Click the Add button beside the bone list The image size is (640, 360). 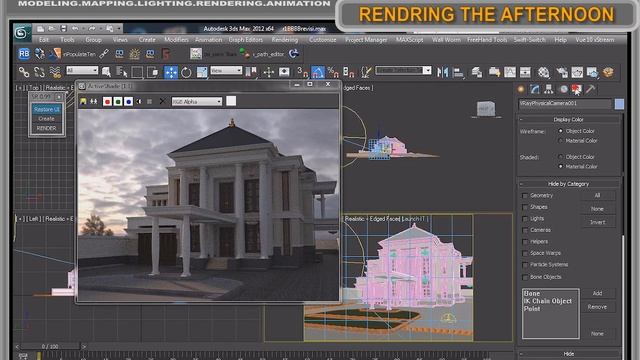pos(598,293)
